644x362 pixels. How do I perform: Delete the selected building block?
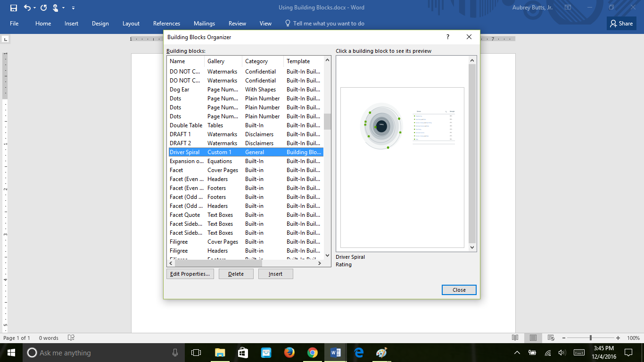tap(236, 273)
